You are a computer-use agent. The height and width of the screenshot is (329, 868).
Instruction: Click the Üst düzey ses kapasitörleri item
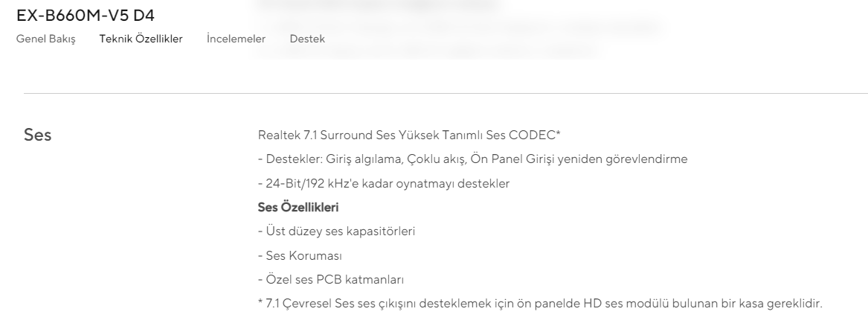(x=335, y=231)
